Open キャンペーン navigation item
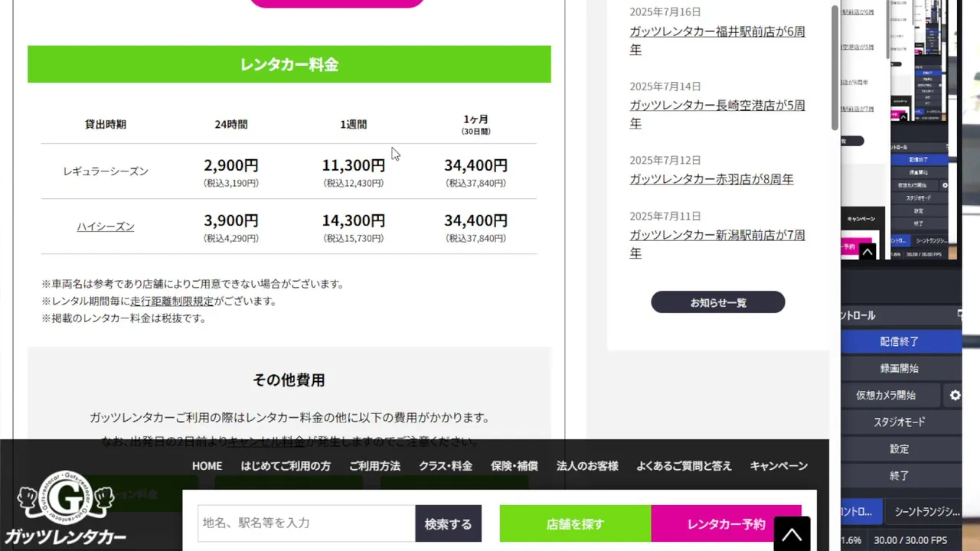Viewport: 980px width, 551px height. click(779, 466)
